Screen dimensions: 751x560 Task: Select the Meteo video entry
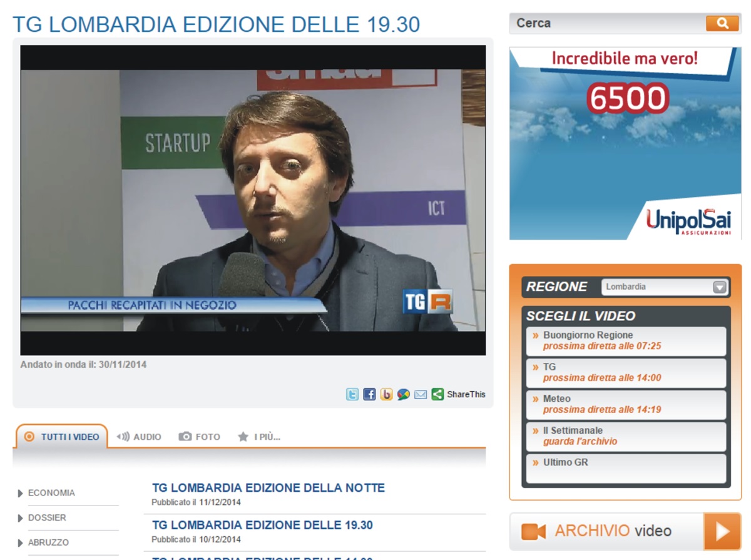tap(626, 405)
